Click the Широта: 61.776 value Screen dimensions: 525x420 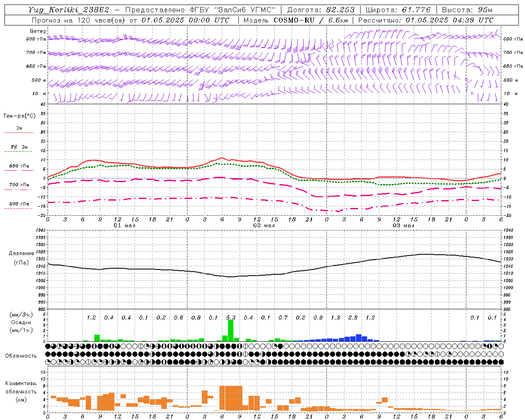pos(398,10)
